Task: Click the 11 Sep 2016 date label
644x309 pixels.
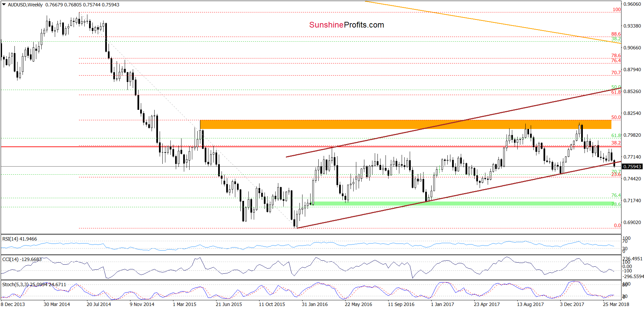Action: pos(401,304)
